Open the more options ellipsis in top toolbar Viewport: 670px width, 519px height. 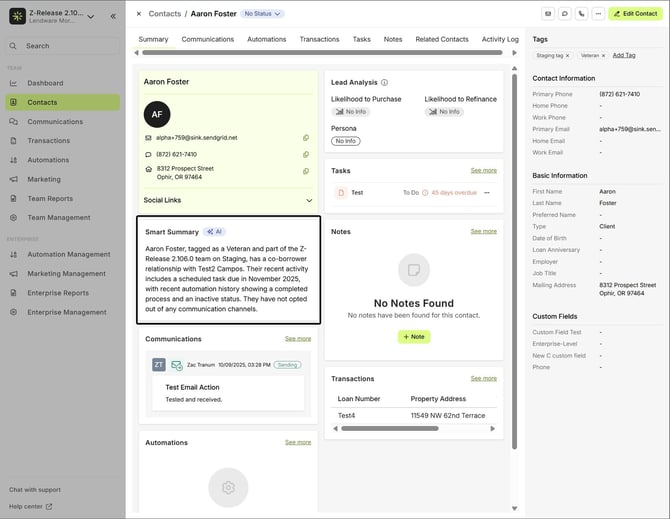click(598, 14)
